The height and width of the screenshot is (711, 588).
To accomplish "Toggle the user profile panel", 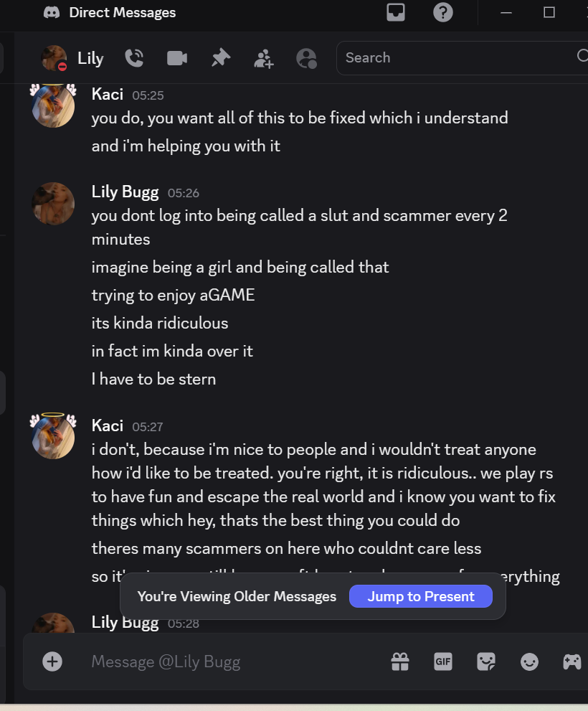I will tap(306, 58).
